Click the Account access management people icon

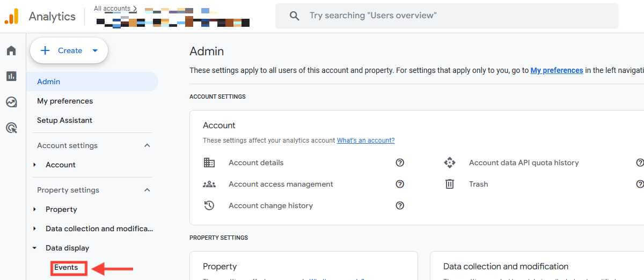coord(209,184)
